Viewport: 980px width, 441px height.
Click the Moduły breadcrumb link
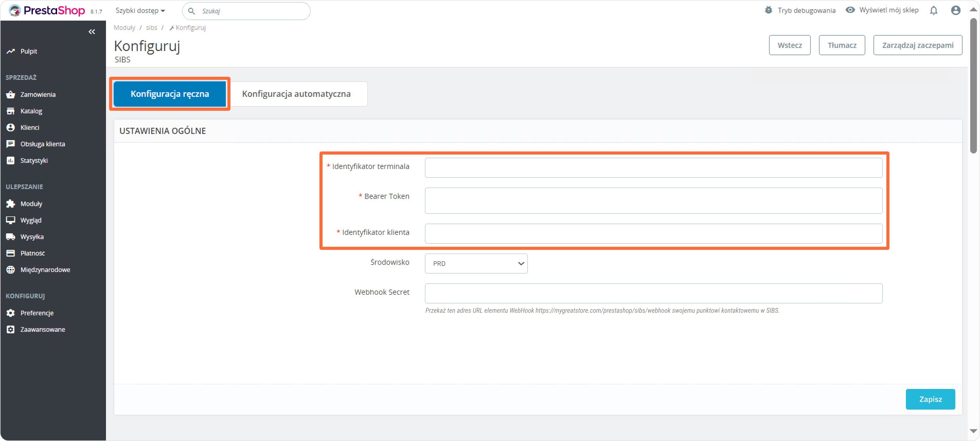pyautogui.click(x=124, y=27)
